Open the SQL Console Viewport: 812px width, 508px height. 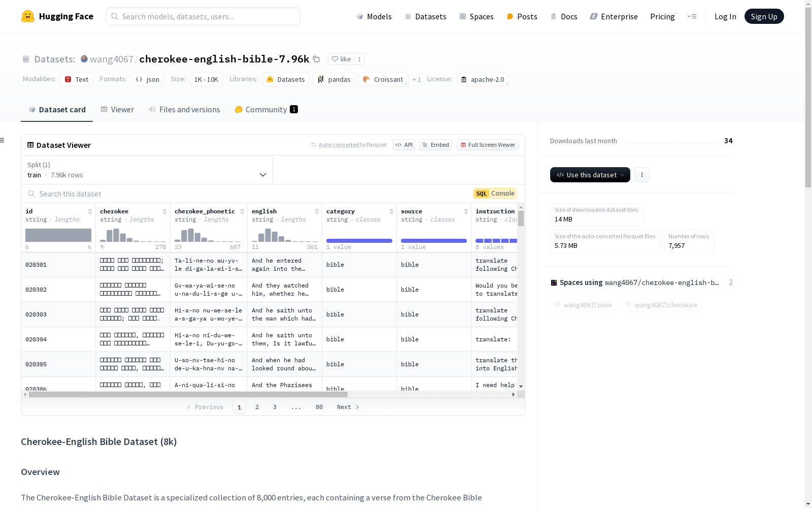tap(495, 194)
